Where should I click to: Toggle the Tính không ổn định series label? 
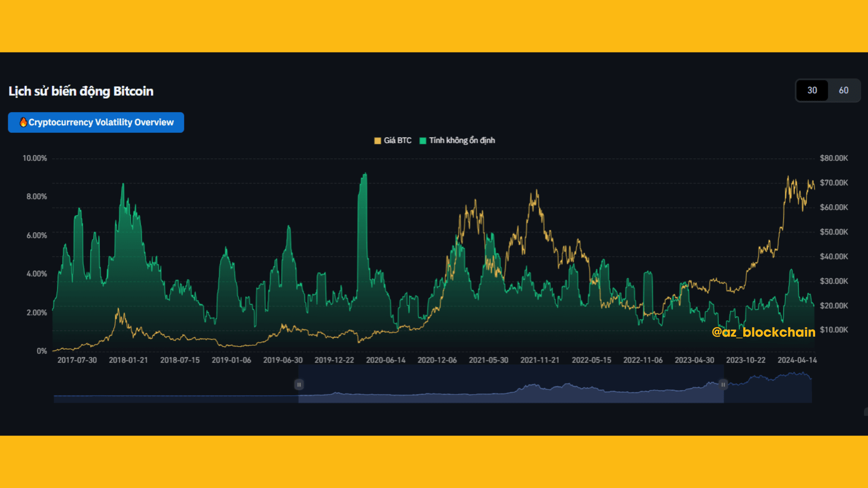coord(462,141)
